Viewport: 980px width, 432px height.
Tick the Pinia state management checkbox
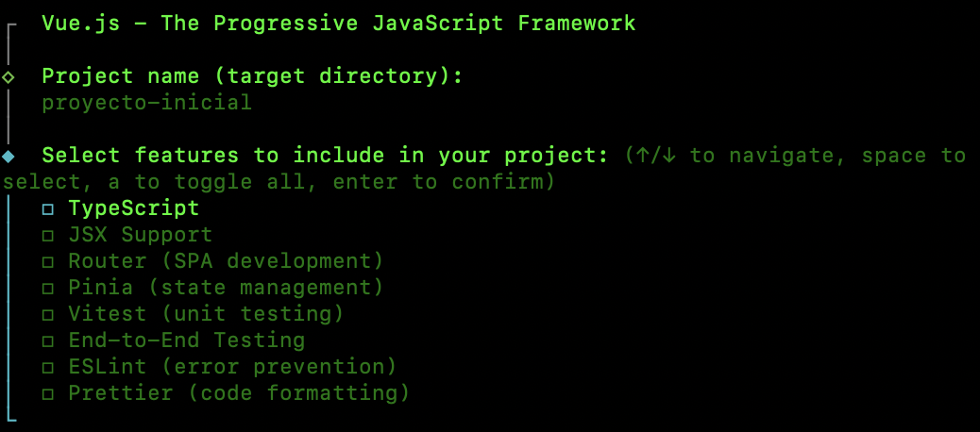(48, 289)
